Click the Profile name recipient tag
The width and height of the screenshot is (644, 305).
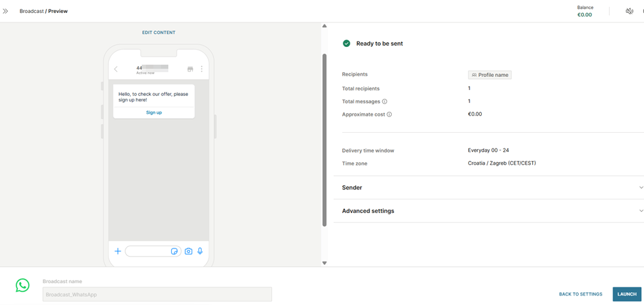(x=490, y=75)
